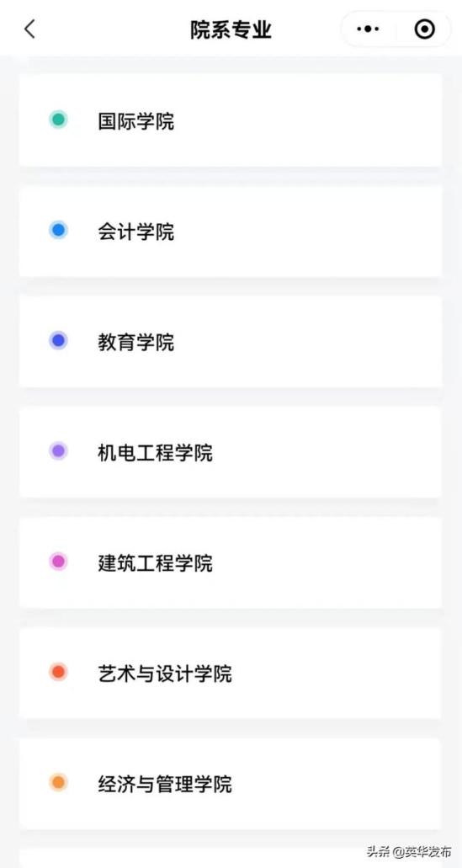This screenshot has height=868, width=462.
Task: Click the green dot beside 国际学院
Action: (58, 120)
